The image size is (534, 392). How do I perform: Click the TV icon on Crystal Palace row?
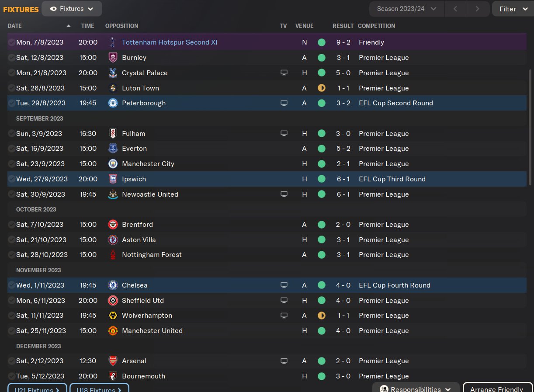pos(284,73)
